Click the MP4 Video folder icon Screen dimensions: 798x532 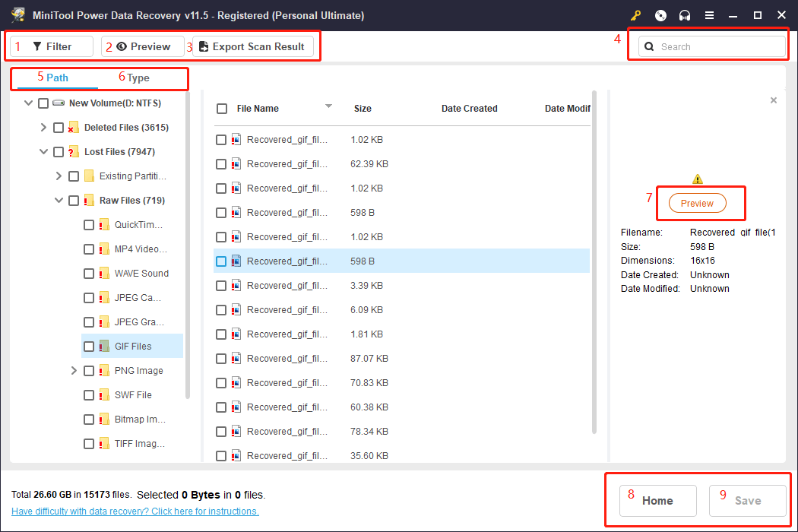(104, 249)
